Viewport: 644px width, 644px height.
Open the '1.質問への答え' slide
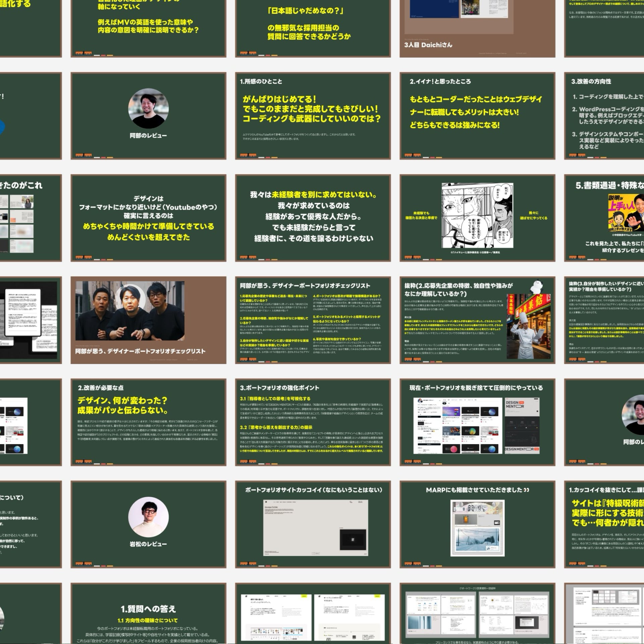pos(148,614)
